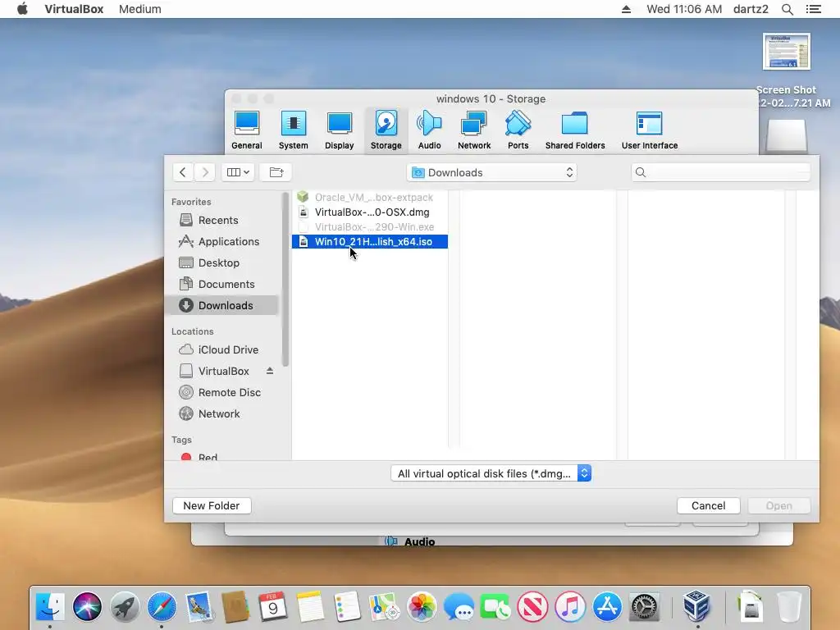
Task: Open iTunes from the Dock
Action: point(570,607)
